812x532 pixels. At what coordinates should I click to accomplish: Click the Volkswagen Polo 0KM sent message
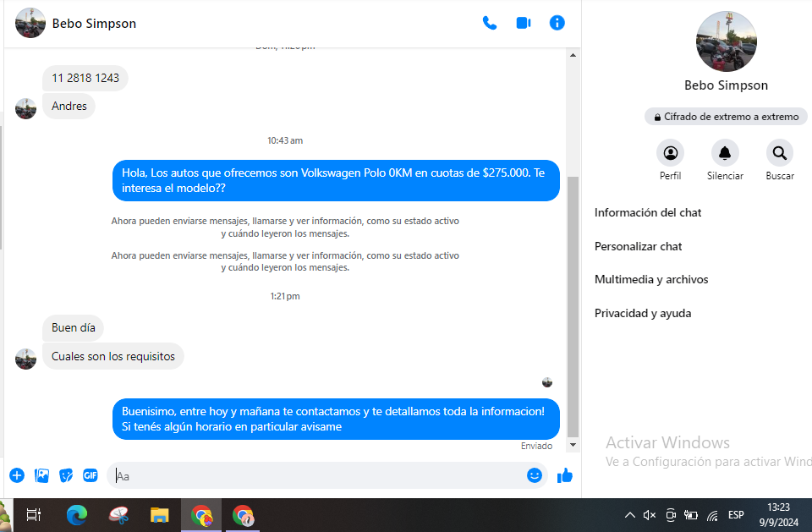(x=336, y=180)
